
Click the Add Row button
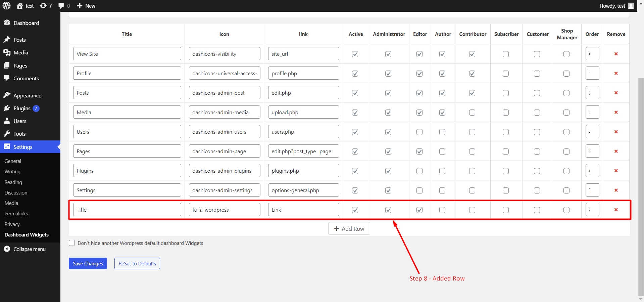(x=349, y=228)
